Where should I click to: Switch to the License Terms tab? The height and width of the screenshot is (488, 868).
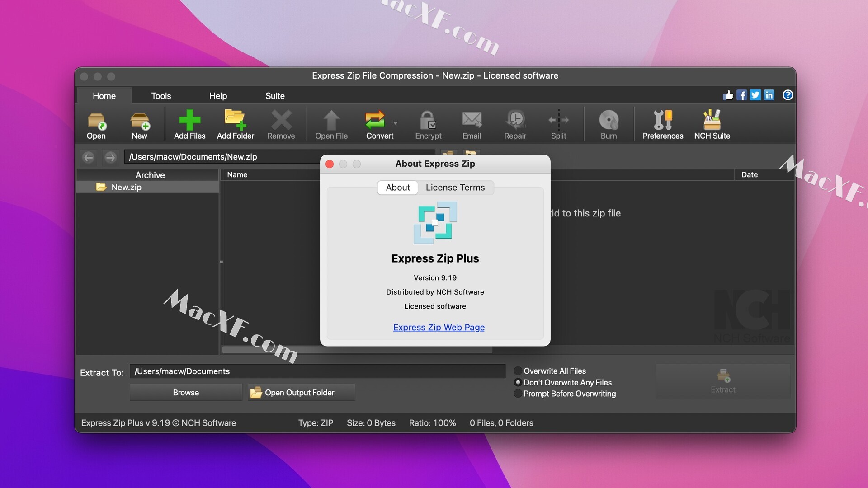pos(455,188)
